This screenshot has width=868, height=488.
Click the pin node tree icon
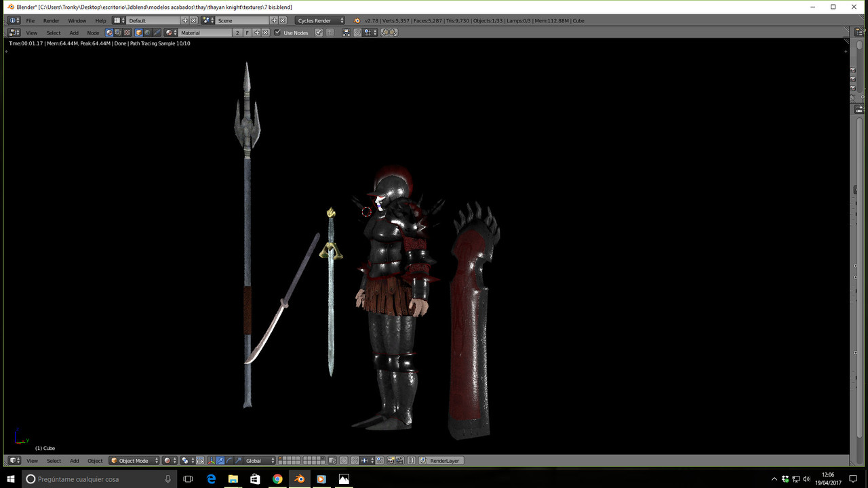(319, 33)
